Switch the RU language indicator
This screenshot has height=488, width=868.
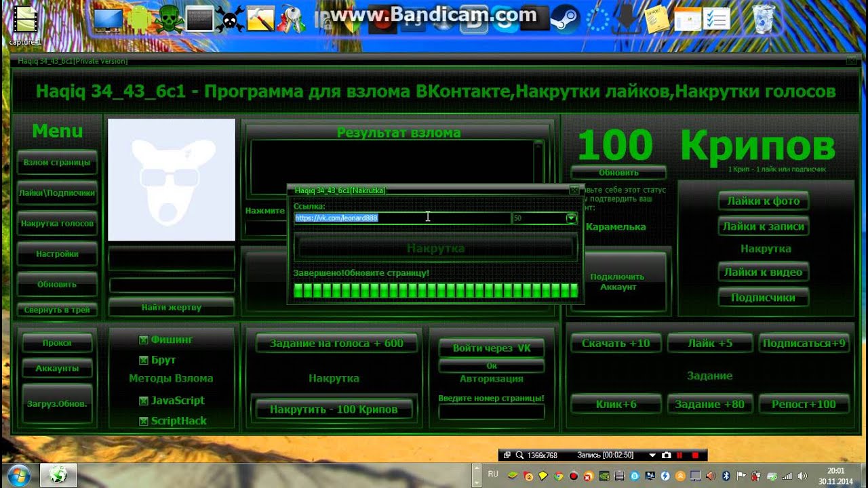pos(493,474)
